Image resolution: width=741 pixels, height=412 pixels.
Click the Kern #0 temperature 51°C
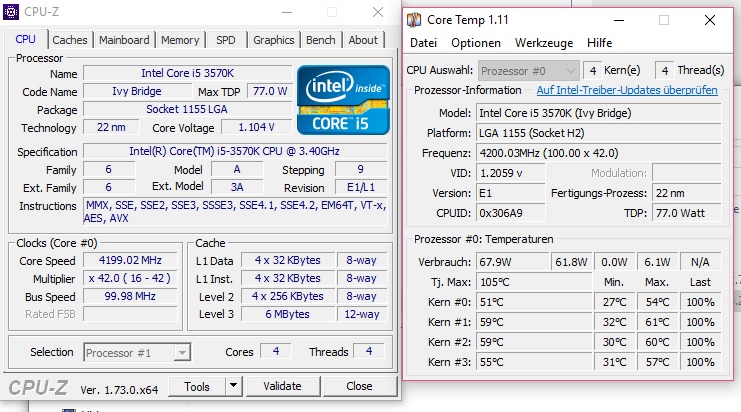pyautogui.click(x=534, y=302)
